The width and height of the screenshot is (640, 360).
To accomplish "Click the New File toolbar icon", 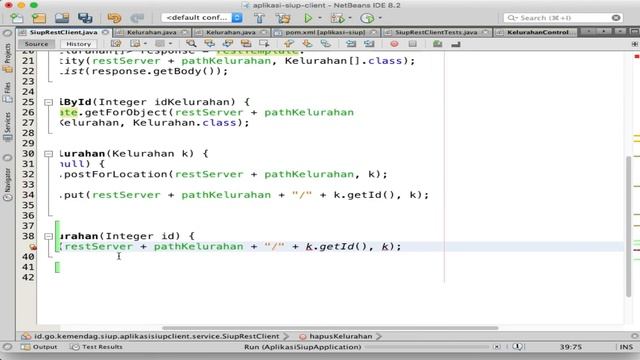I will tap(17, 18).
